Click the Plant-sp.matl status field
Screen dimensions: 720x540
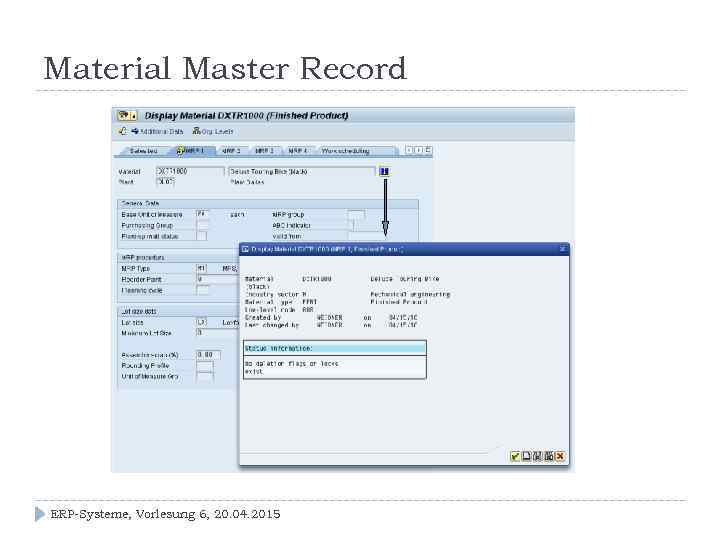click(x=202, y=236)
